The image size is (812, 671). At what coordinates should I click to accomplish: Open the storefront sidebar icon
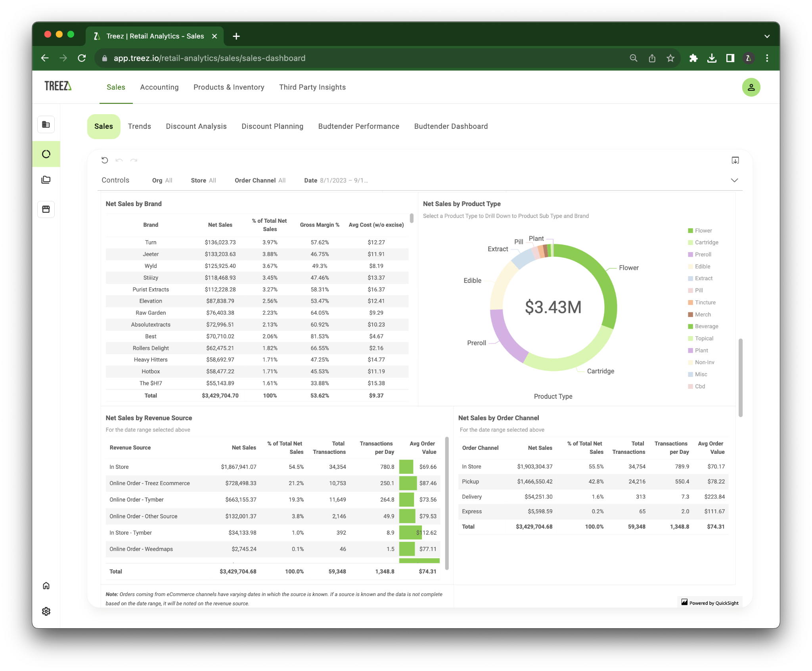click(x=46, y=209)
